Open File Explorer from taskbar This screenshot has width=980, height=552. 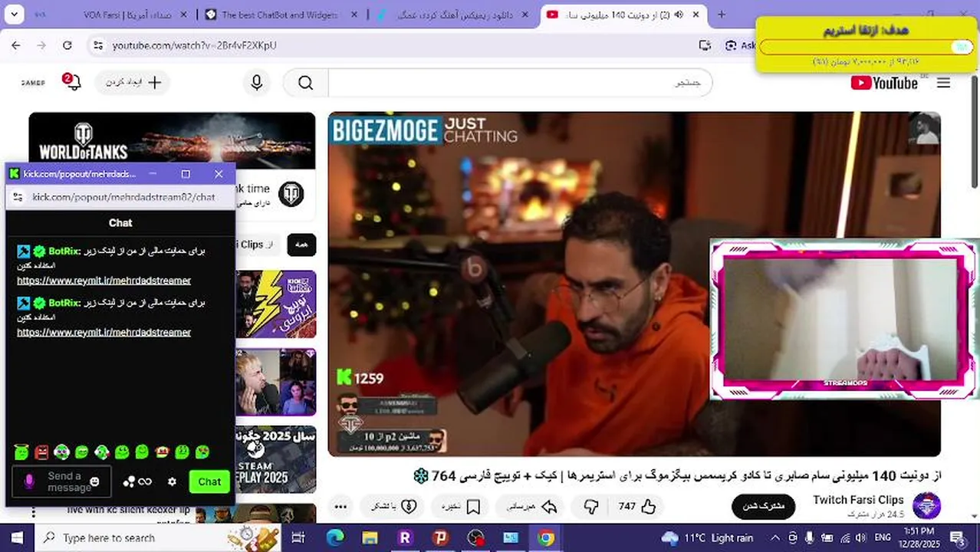[370, 537]
